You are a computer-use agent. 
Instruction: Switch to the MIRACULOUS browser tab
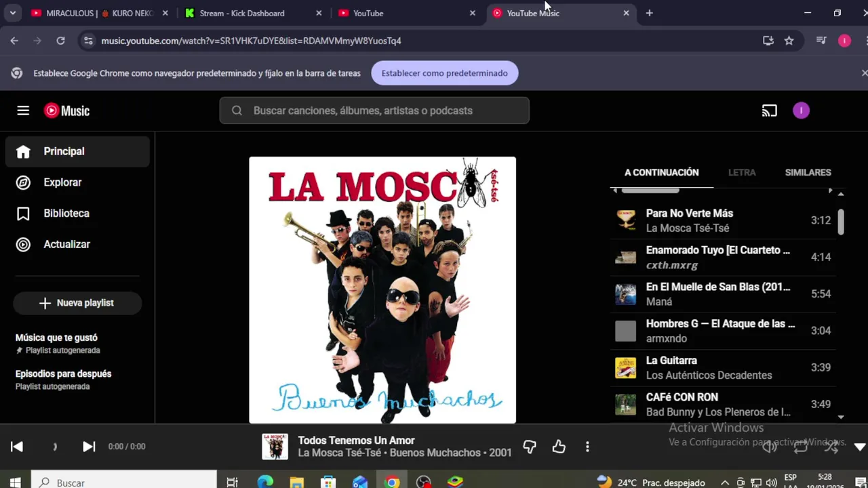pos(98,13)
